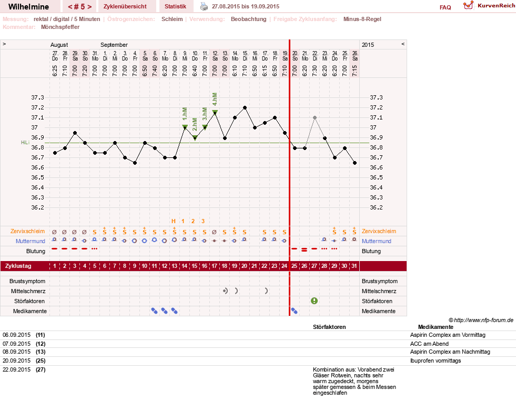The height and width of the screenshot is (420, 516).
Task: Click 'Aspirin Complex am Vormittag' entry
Action: [448, 335]
